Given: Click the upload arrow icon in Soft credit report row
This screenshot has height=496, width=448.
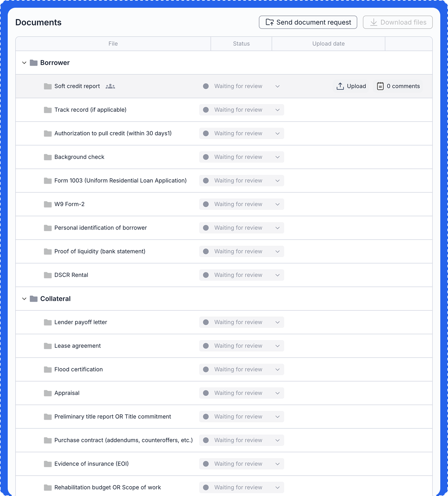Looking at the screenshot, I should [x=340, y=86].
